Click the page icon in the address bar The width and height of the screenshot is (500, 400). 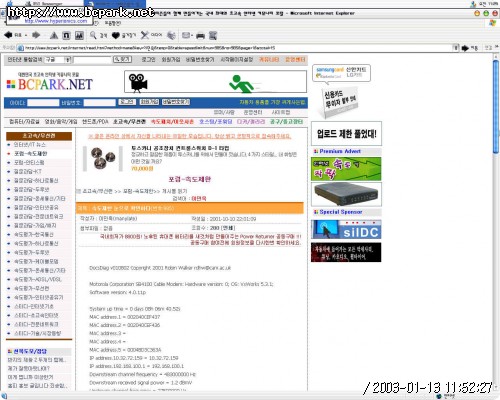(20, 48)
